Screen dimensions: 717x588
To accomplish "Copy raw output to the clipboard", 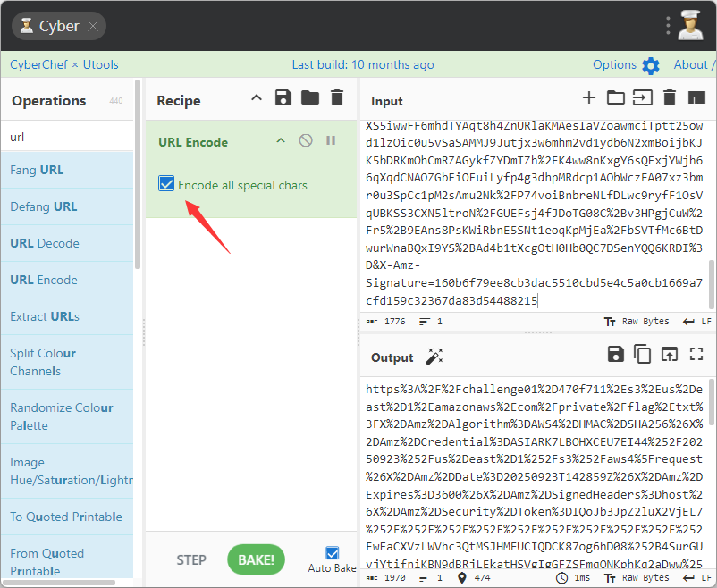I will click(642, 355).
